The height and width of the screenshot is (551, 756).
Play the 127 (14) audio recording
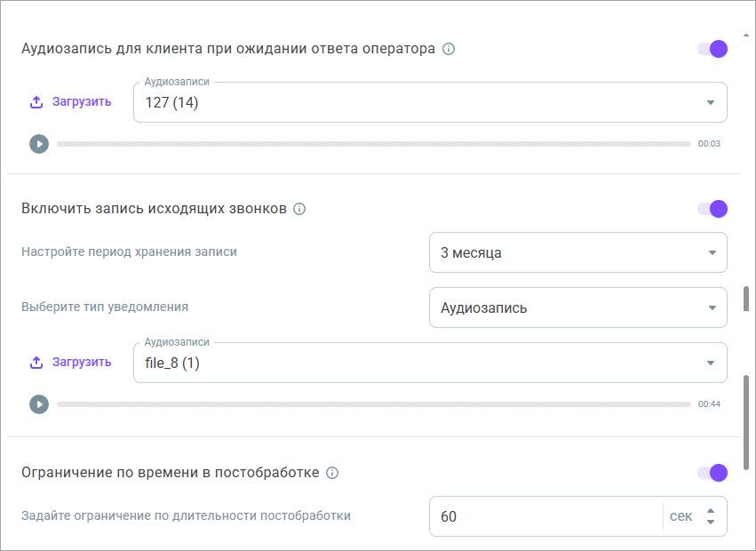tap(38, 144)
